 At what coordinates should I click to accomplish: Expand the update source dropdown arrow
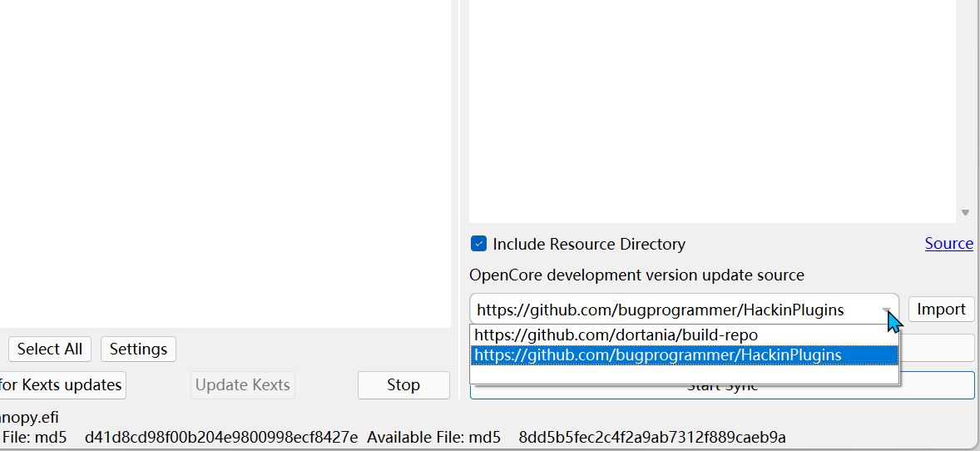tap(886, 310)
